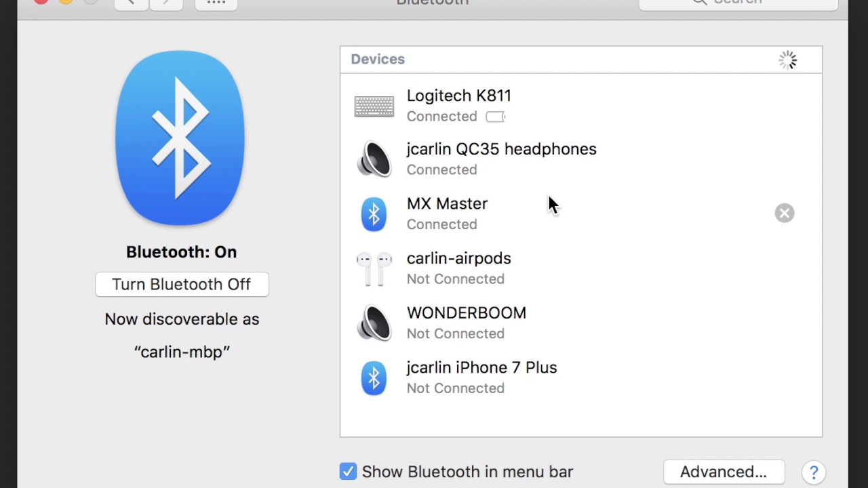
Task: Select the MX Master device name
Action: (448, 203)
